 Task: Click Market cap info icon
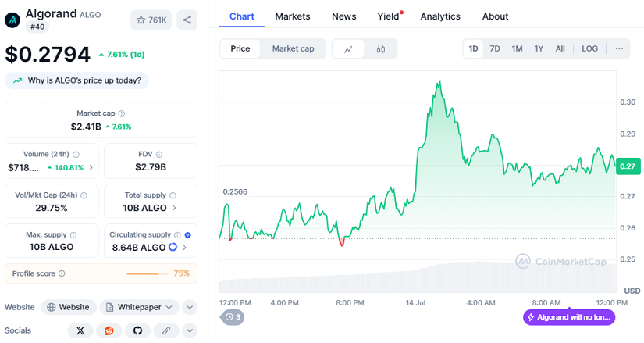point(122,113)
